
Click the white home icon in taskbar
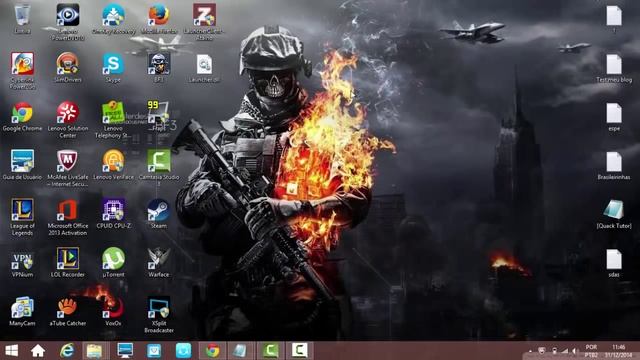click(x=38, y=350)
